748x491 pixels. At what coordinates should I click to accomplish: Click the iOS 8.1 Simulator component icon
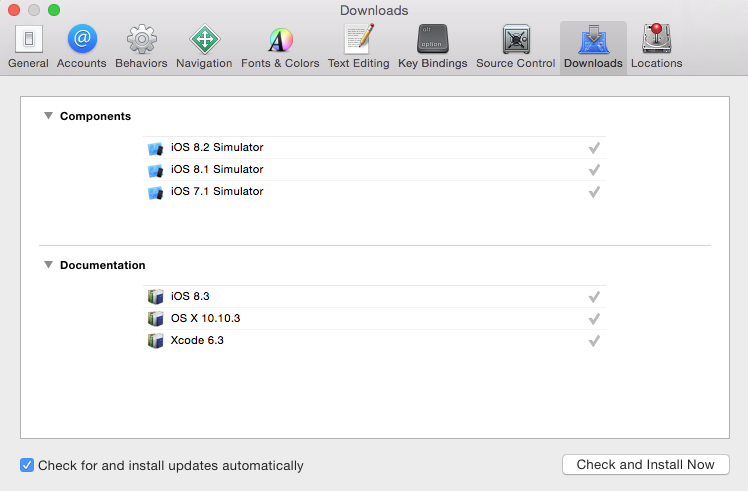[x=156, y=170]
